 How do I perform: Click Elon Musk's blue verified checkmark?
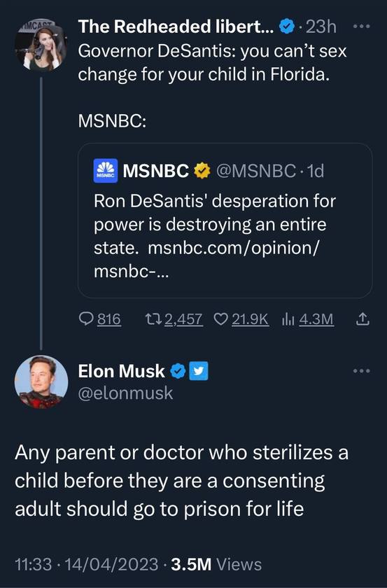pos(178,371)
